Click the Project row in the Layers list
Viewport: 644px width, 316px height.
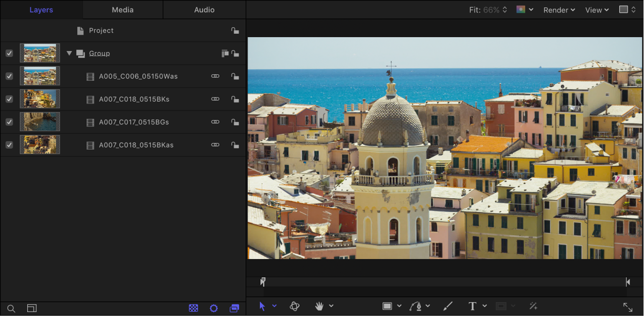point(101,30)
